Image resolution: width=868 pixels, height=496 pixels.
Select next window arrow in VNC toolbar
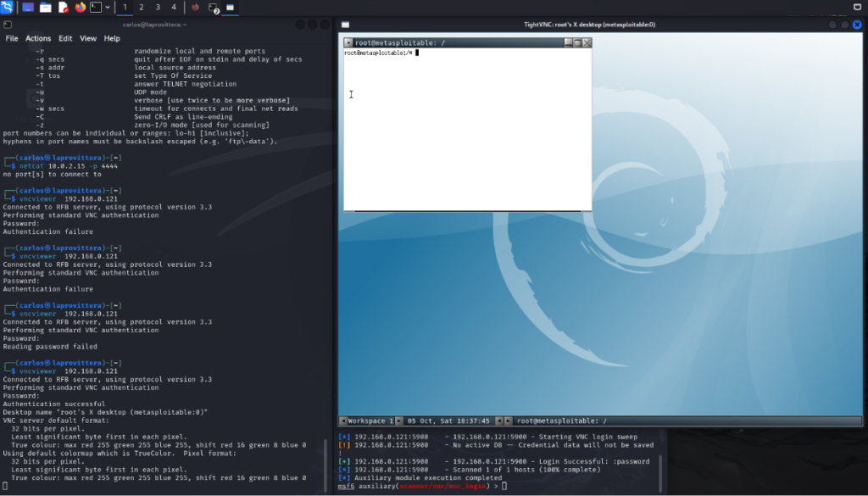(x=509, y=421)
